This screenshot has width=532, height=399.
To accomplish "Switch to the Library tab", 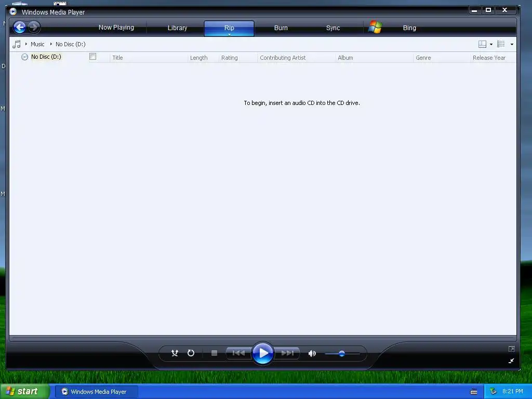I will [x=177, y=28].
